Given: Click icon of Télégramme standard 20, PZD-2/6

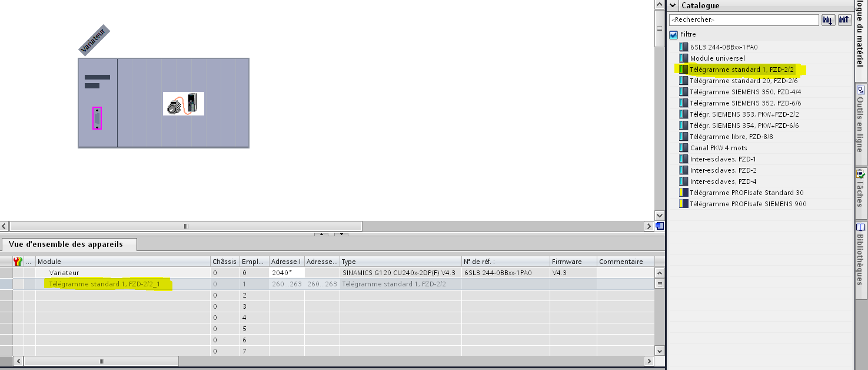Looking at the screenshot, I should pos(683,81).
